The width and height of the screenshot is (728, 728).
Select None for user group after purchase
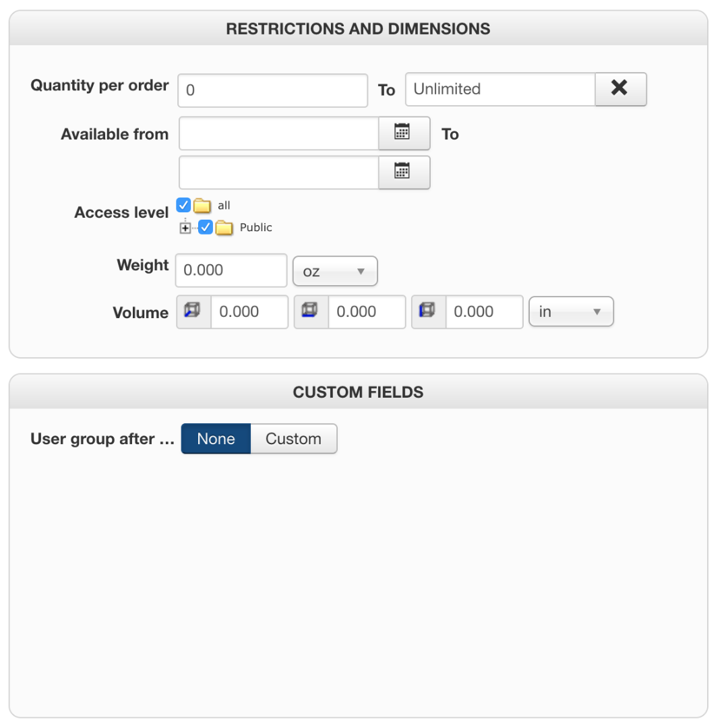tap(216, 439)
